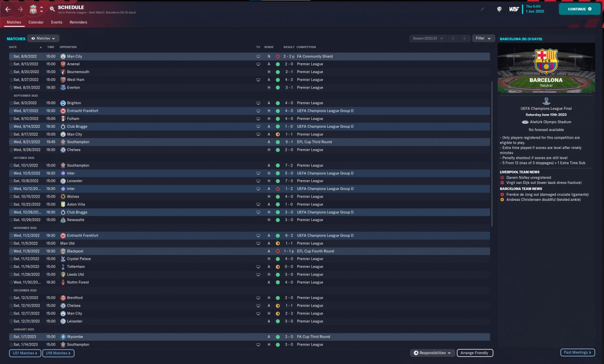Image resolution: width=604 pixels, height=364 pixels.
Task: Click the Nottm Forest club crest
Action: [63, 282]
